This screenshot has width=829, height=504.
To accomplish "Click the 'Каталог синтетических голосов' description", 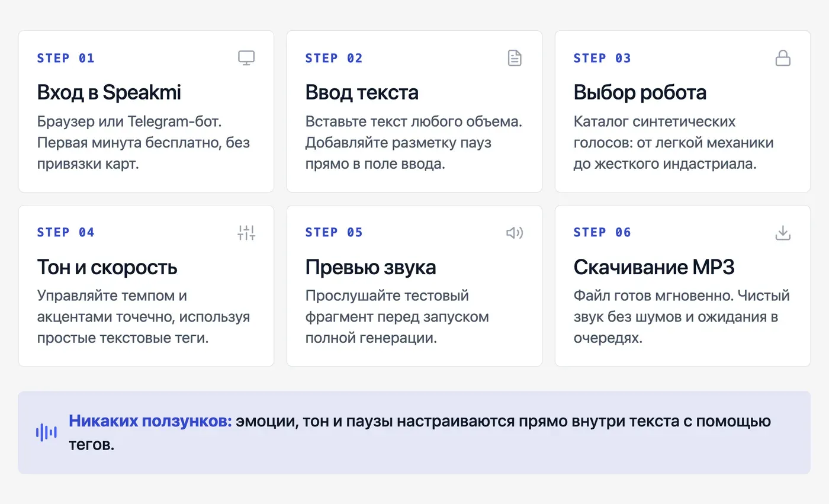I will [674, 143].
